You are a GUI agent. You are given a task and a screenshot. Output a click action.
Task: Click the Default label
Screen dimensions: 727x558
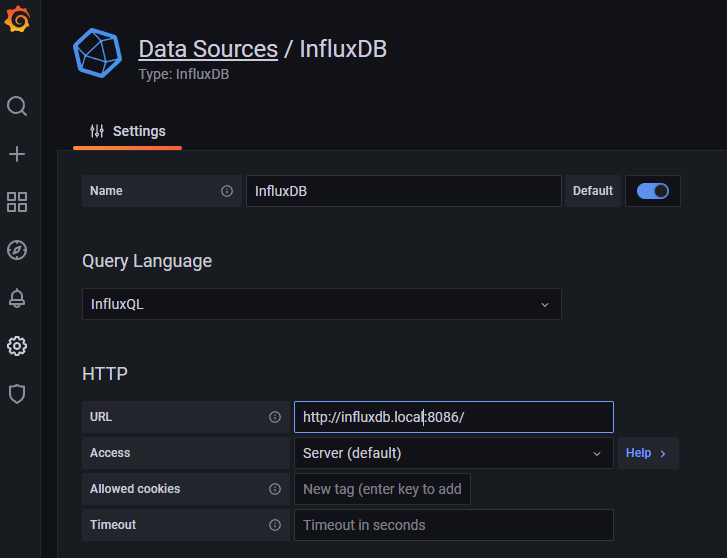(593, 191)
